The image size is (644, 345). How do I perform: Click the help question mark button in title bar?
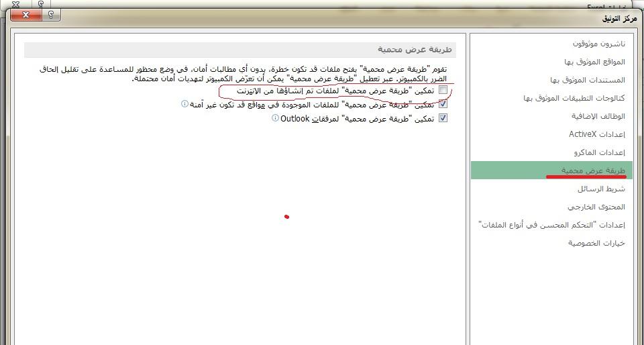[51, 15]
